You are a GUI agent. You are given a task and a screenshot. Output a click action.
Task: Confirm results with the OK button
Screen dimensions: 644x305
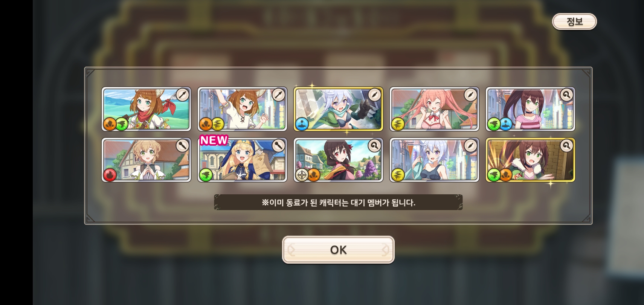(x=338, y=250)
